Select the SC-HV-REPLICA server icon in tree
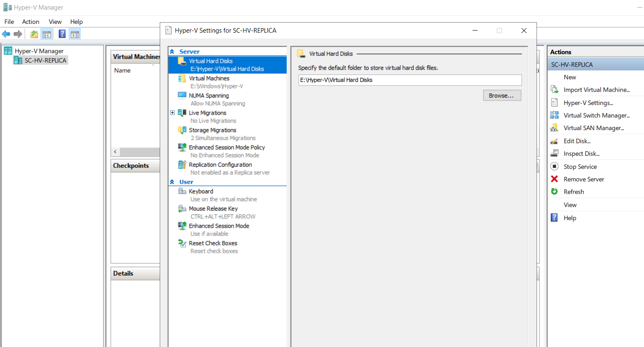 click(x=18, y=60)
